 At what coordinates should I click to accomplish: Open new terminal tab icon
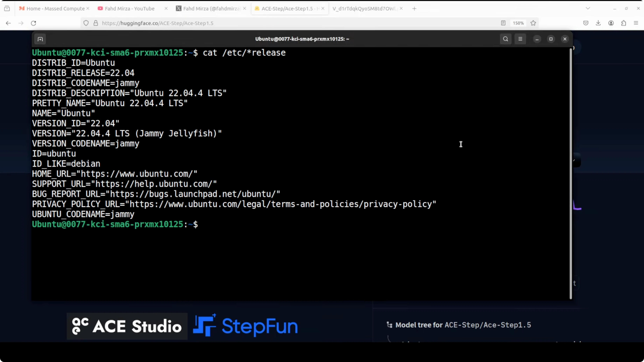pyautogui.click(x=40, y=39)
